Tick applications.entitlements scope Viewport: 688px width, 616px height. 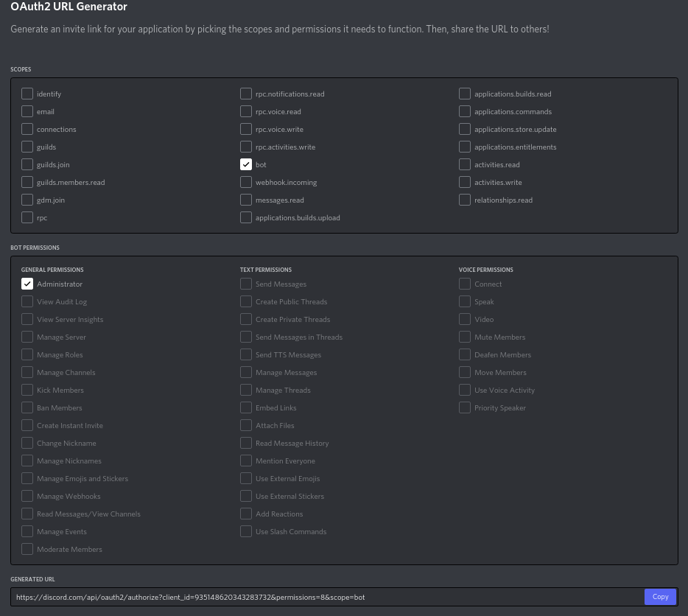tap(465, 147)
